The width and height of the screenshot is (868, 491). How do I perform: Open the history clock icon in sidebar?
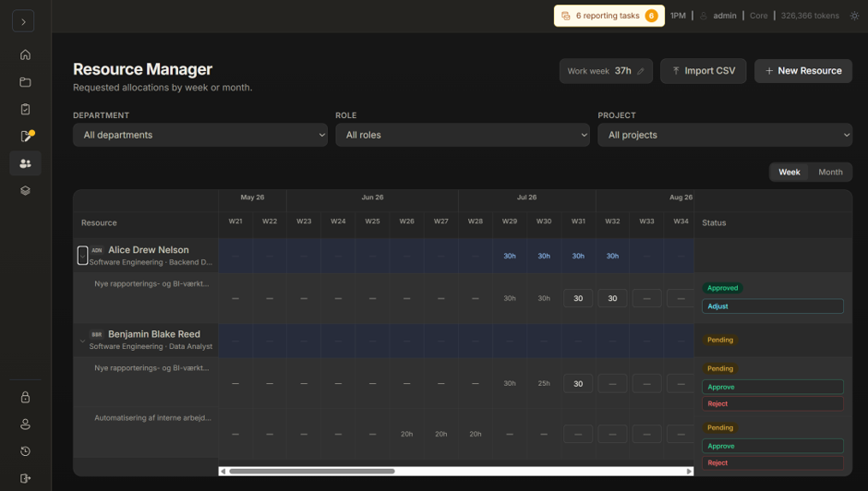[x=25, y=451]
